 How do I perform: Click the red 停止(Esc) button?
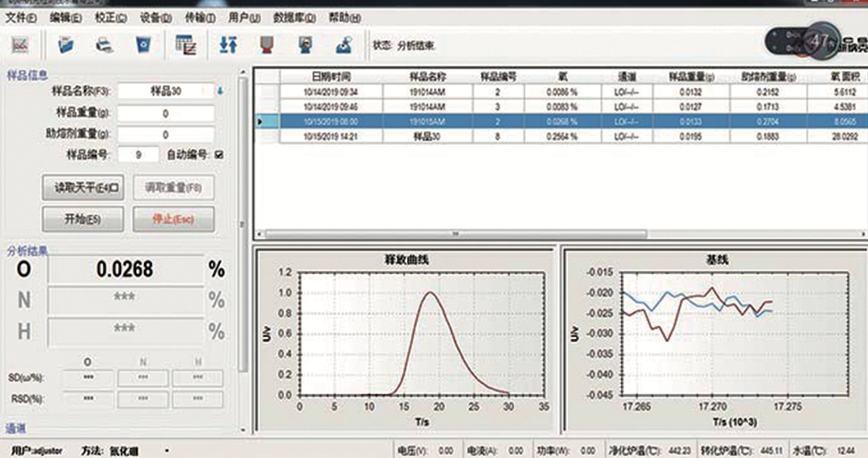point(173,219)
